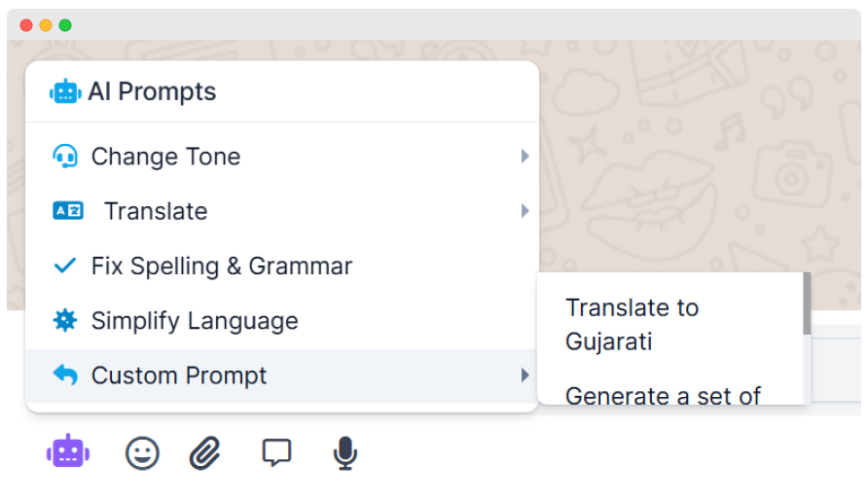
Task: Start voice recording with microphone icon
Action: coord(344,452)
